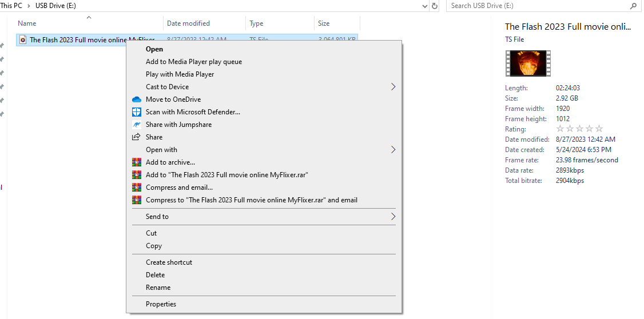Click the video file icon of The Flash
The image size is (644, 319).
pos(23,40)
